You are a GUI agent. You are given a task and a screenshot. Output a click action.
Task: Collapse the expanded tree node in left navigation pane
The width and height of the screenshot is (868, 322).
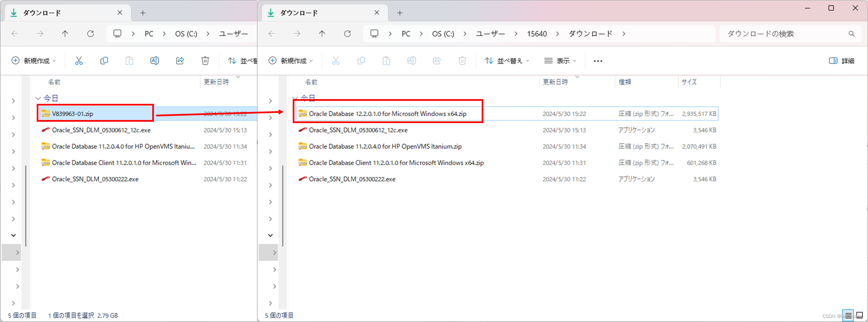coord(13,235)
